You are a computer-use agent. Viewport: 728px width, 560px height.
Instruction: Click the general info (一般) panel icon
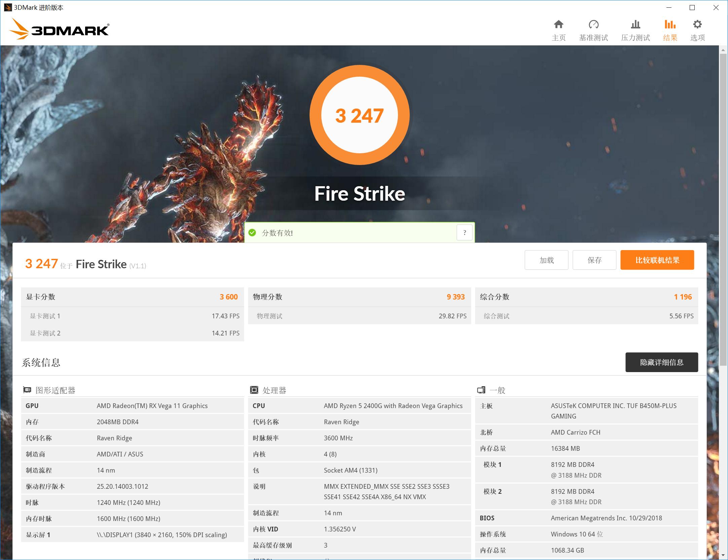(481, 390)
